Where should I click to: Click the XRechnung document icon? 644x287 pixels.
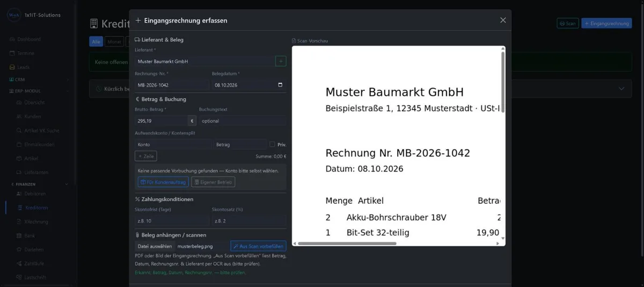[x=19, y=221]
